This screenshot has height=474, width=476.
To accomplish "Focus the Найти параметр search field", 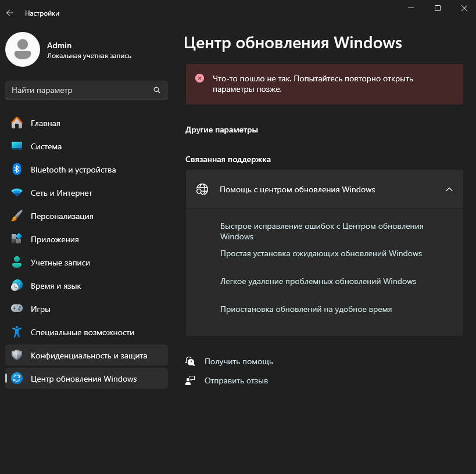I will click(87, 90).
